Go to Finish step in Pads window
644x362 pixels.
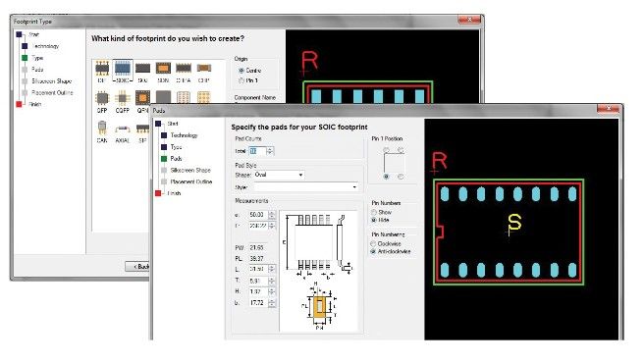[174, 193]
